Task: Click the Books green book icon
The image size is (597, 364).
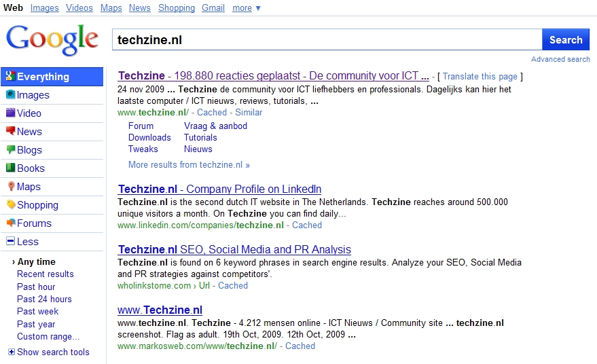Action: pos(11,168)
